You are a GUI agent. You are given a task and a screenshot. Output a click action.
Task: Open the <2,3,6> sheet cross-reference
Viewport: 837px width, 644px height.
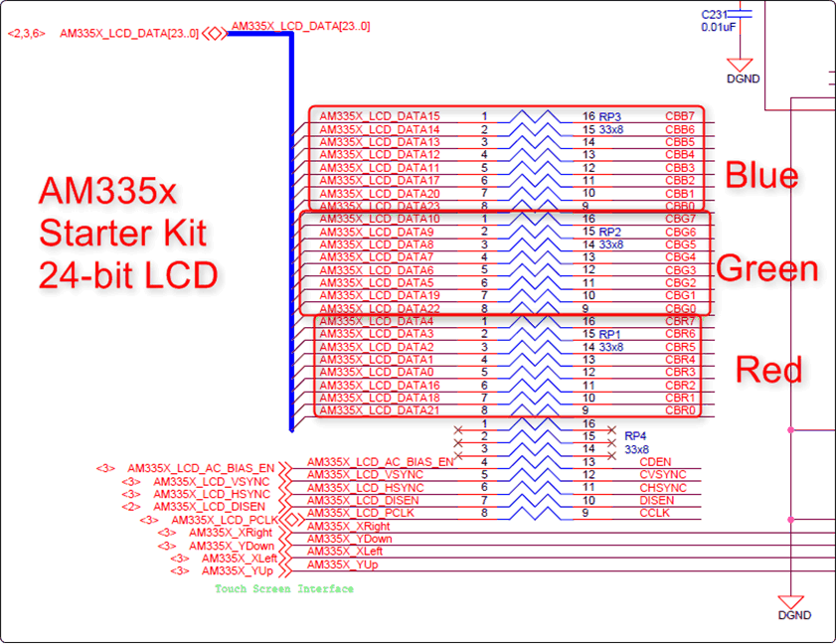26,34
